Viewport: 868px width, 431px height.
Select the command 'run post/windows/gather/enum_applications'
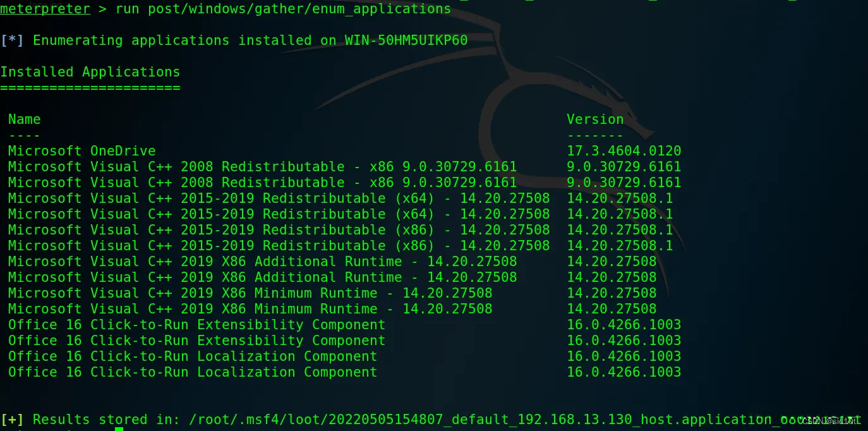(283, 9)
